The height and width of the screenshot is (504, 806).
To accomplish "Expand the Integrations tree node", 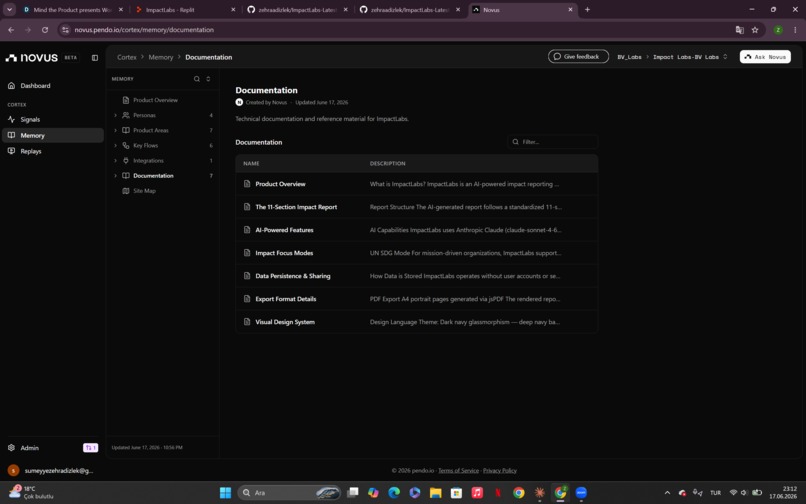I will tap(115, 160).
